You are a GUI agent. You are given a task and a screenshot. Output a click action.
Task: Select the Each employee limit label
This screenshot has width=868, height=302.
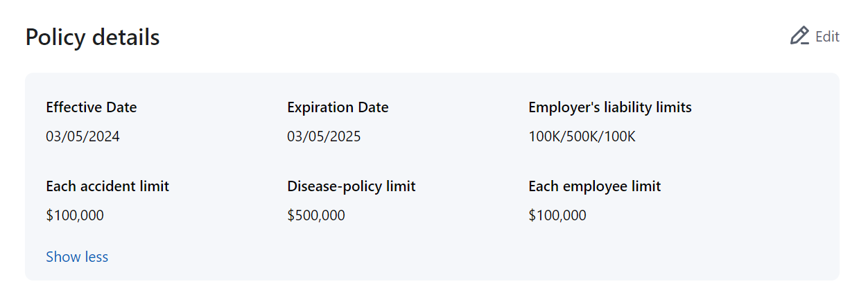pos(594,186)
